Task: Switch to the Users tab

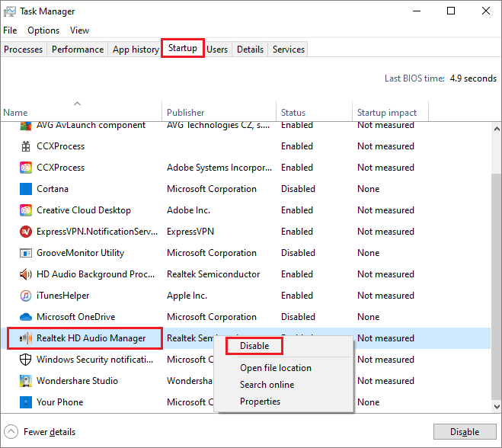Action: point(217,50)
